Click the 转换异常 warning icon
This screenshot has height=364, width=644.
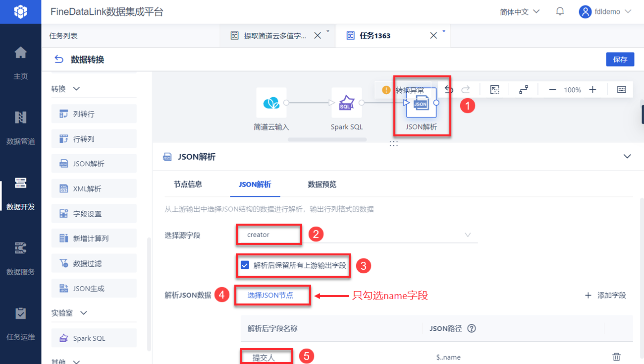point(386,90)
